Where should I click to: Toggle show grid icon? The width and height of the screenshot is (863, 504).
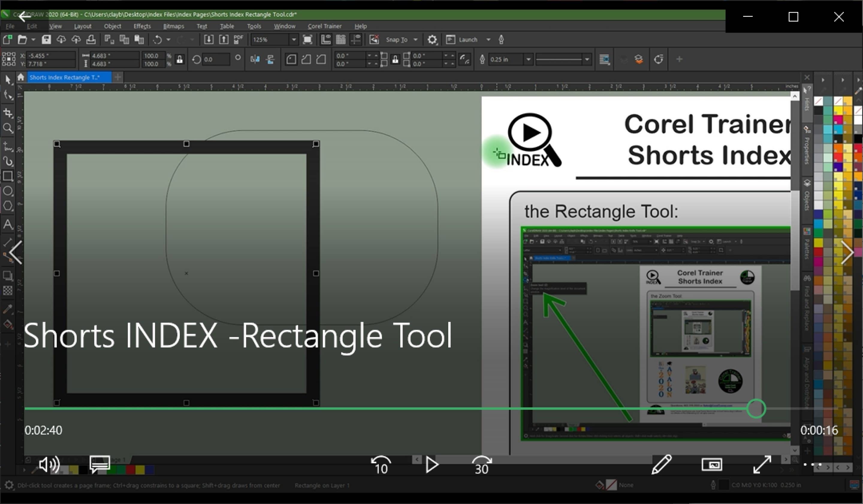(341, 40)
